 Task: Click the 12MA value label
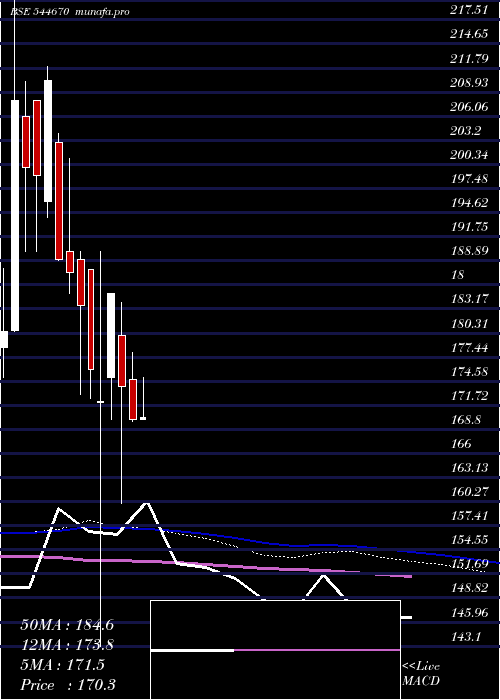pos(67,645)
